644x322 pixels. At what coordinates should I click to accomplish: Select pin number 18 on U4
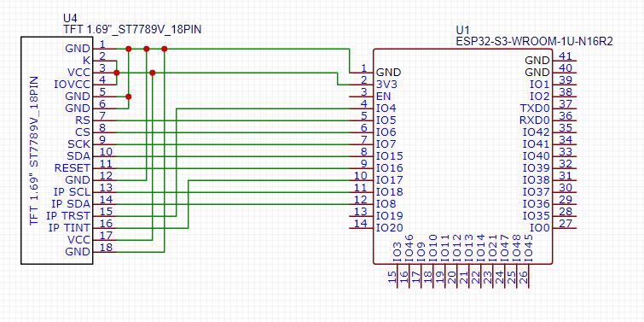[105, 247]
